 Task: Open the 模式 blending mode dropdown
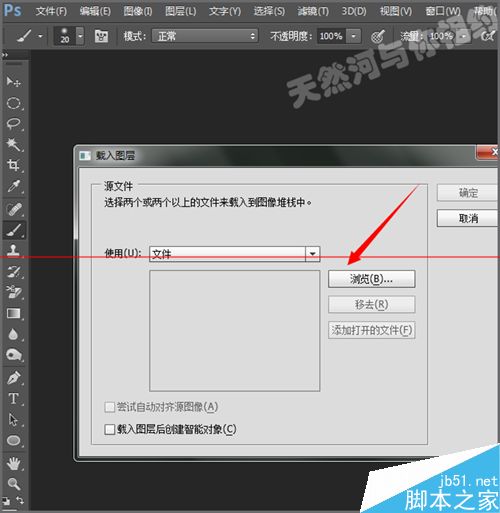pos(205,36)
